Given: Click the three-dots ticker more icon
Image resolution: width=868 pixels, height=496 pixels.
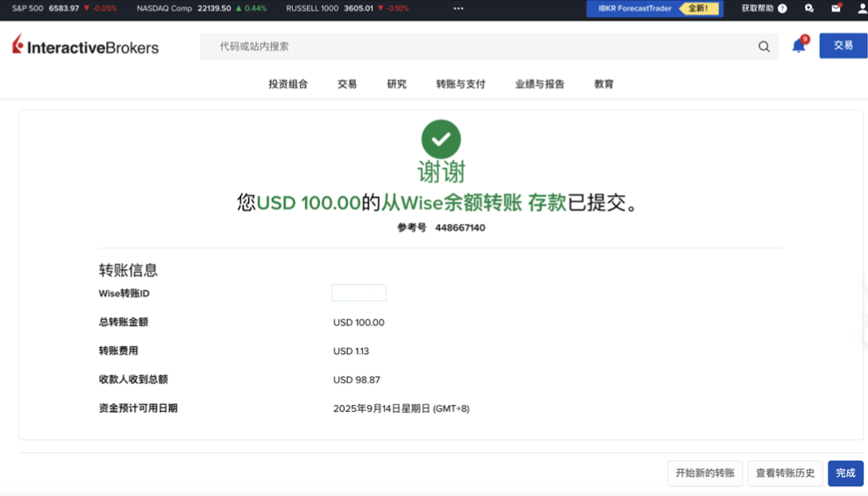Looking at the screenshot, I should 459,9.
